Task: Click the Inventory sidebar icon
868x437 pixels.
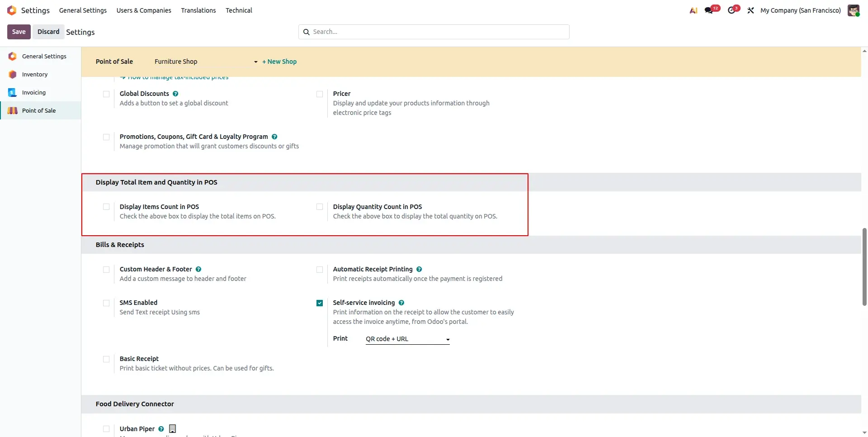Action: click(x=13, y=74)
